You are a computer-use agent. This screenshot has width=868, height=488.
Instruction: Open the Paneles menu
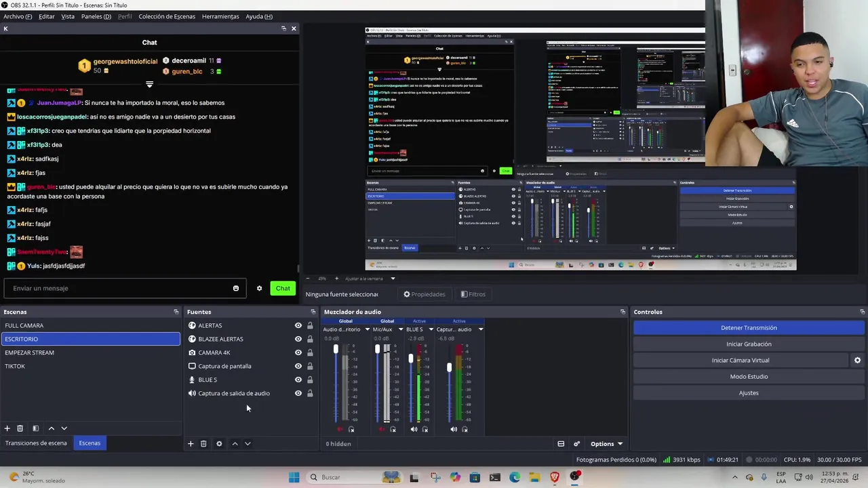click(x=96, y=16)
